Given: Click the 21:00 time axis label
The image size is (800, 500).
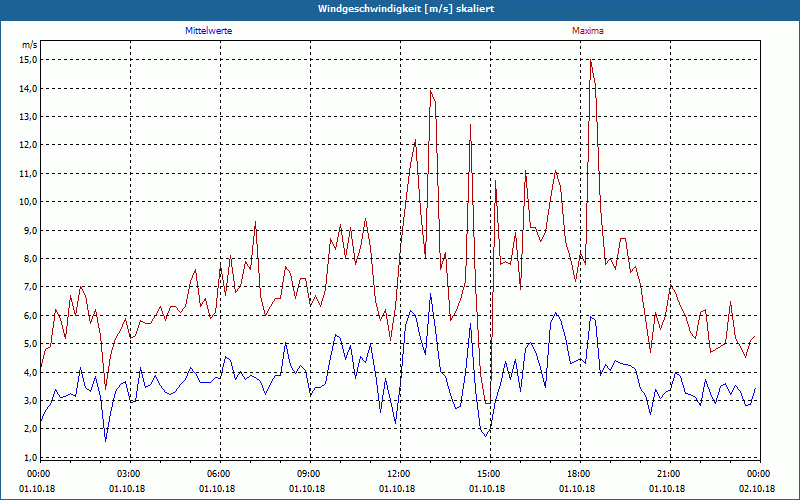Looking at the screenshot, I should pyautogui.click(x=669, y=474).
